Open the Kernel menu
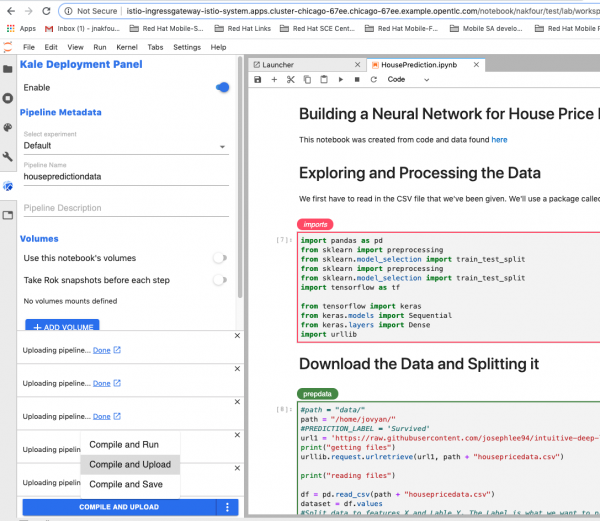 coord(127,47)
